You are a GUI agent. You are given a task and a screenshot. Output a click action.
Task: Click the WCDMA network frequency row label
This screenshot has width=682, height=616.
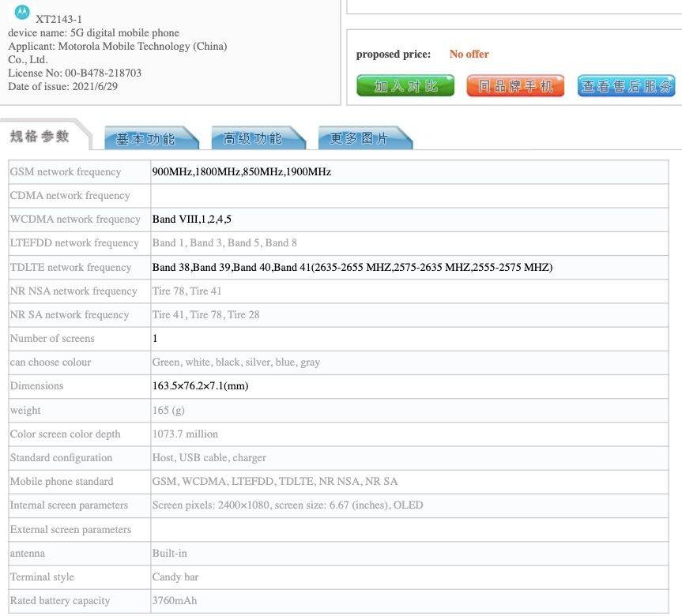75,220
